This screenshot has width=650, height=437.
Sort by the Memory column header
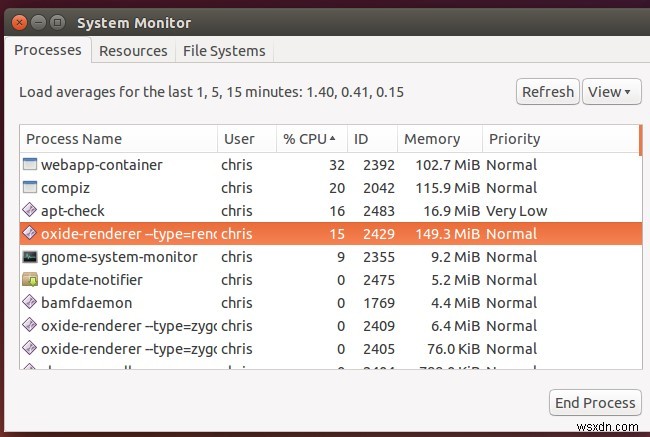pos(439,139)
